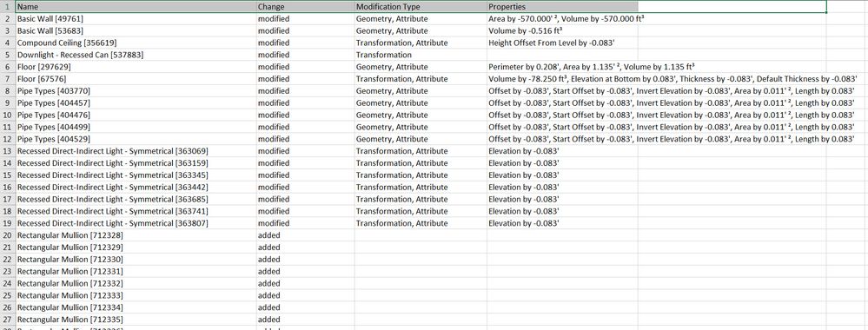Select the Name header cell

click(x=136, y=7)
